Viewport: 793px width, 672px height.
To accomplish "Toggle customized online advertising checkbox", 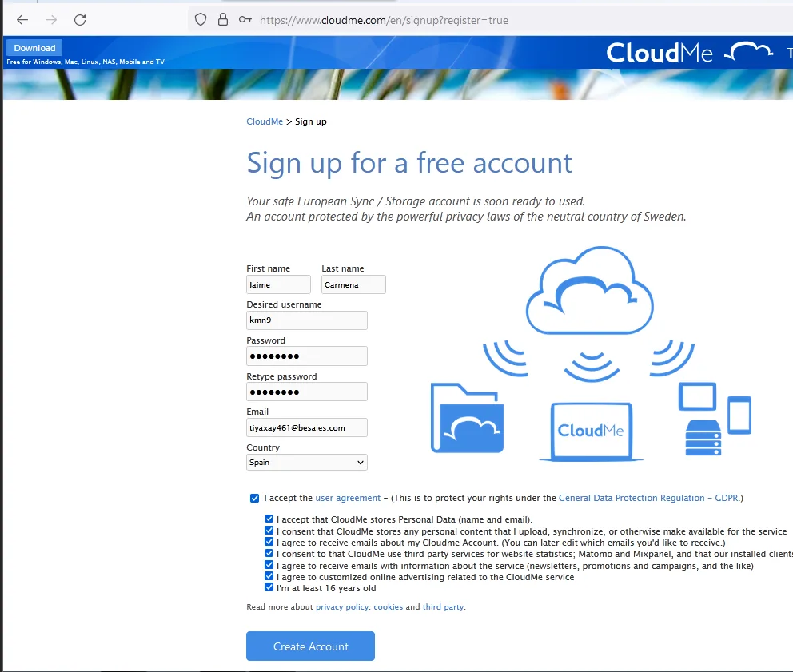I will click(x=269, y=576).
